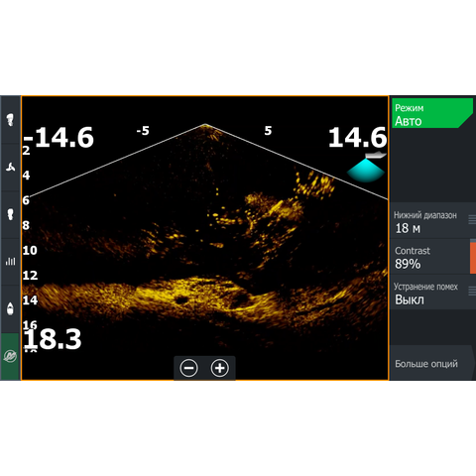This screenshot has width=476, height=476.
Task: Adjust the orange Contrast slider bar
Action: point(473,258)
